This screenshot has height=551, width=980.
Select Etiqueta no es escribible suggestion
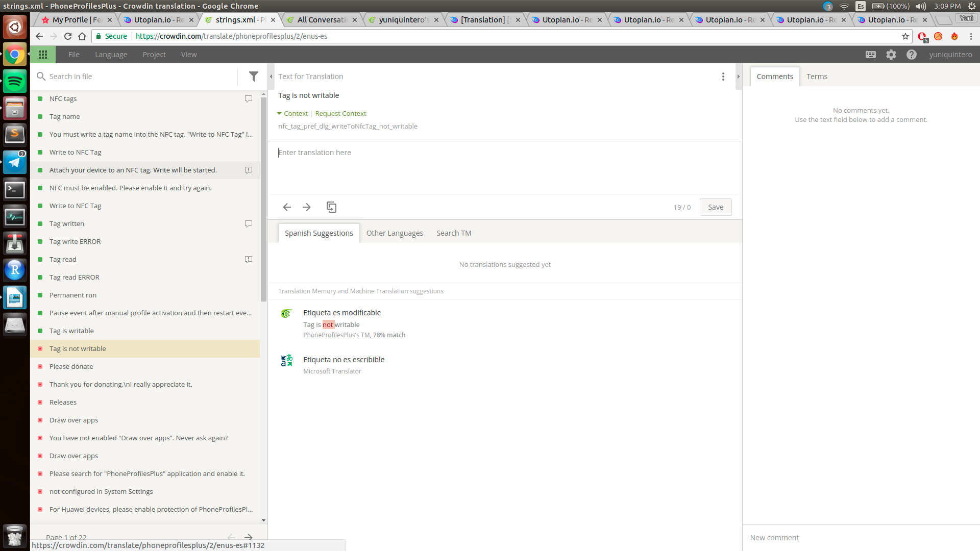point(344,360)
